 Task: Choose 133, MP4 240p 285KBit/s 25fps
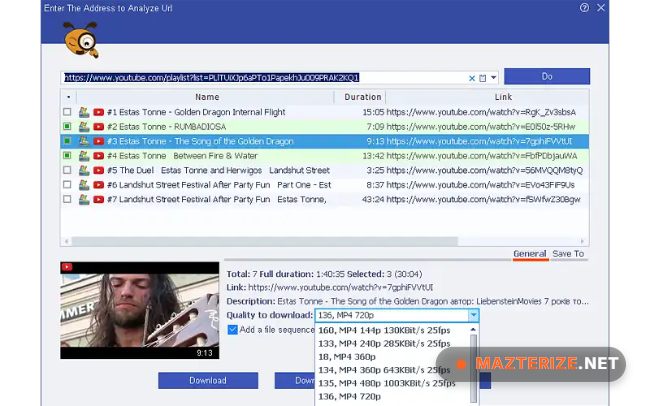tap(384, 344)
